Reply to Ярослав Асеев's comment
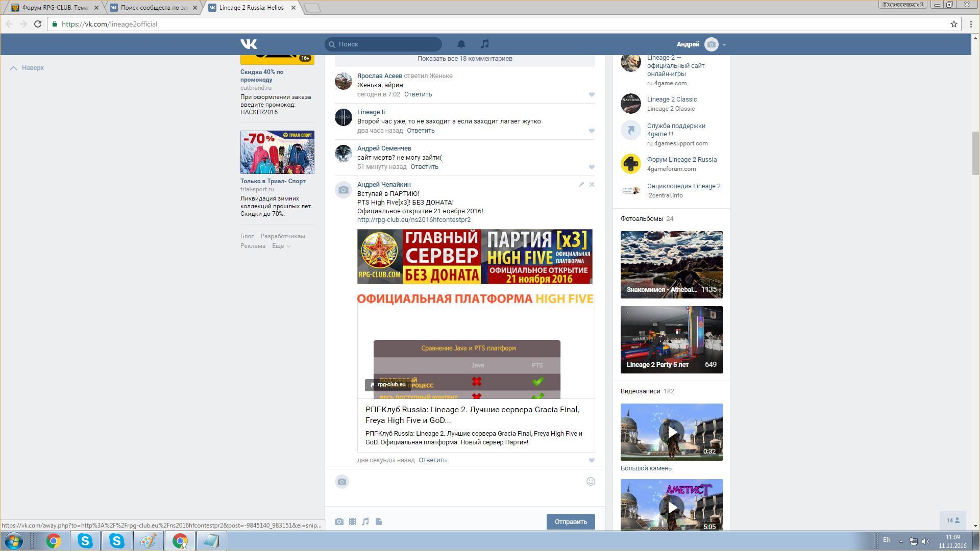The image size is (980, 551). (418, 94)
